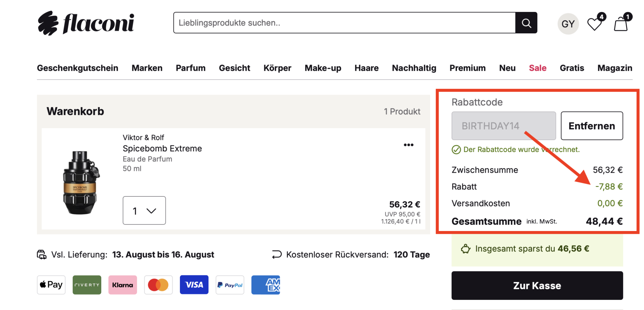The width and height of the screenshot is (644, 310).
Task: Open the wishlist heart icon
Action: (594, 24)
